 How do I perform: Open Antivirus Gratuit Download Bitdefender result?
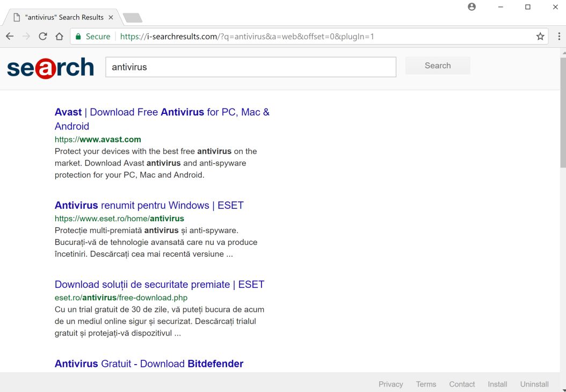149,364
